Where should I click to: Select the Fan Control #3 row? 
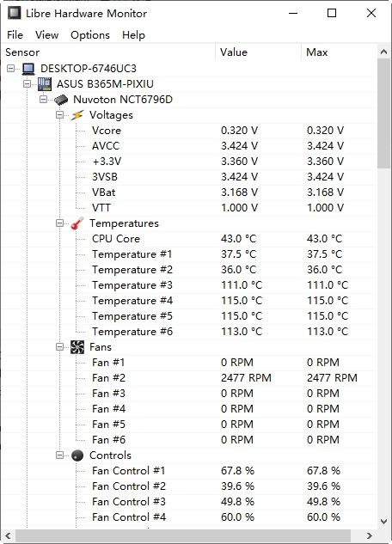pos(190,502)
